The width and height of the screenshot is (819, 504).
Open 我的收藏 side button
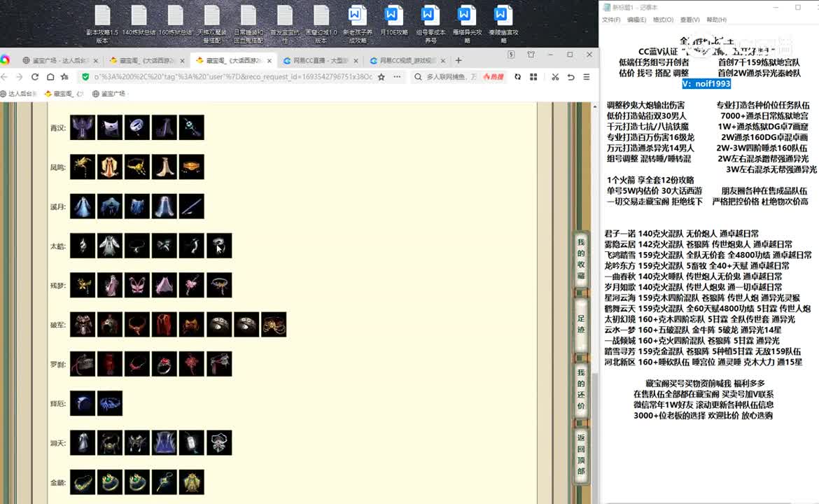point(581,259)
